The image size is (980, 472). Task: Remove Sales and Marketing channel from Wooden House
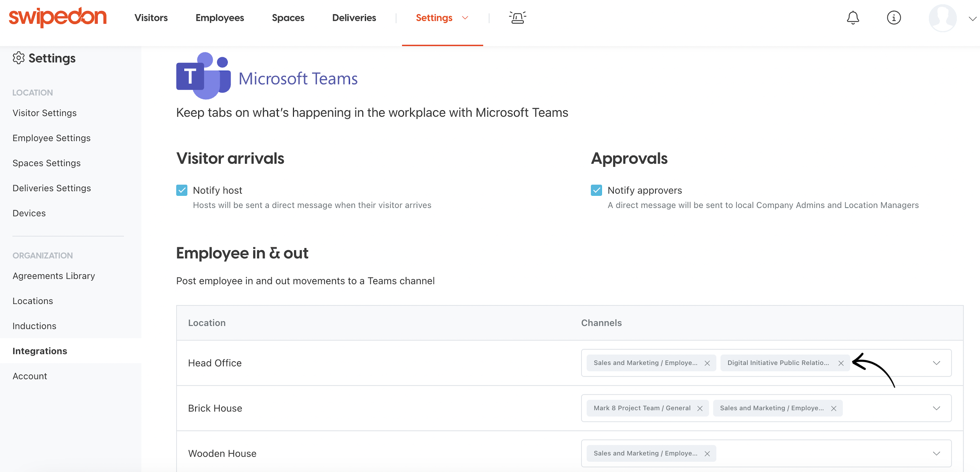707,453
